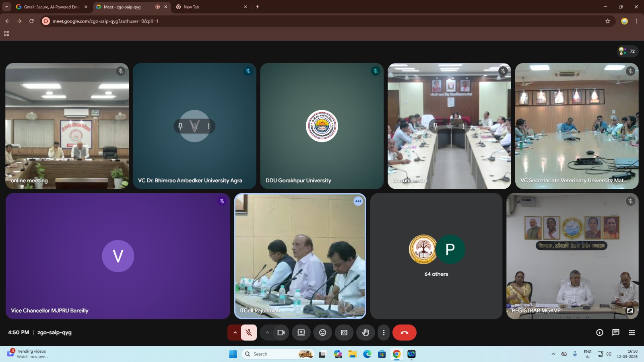This screenshot has height=362, width=644.
Task: Share your screen with Present now
Action: [301, 333]
